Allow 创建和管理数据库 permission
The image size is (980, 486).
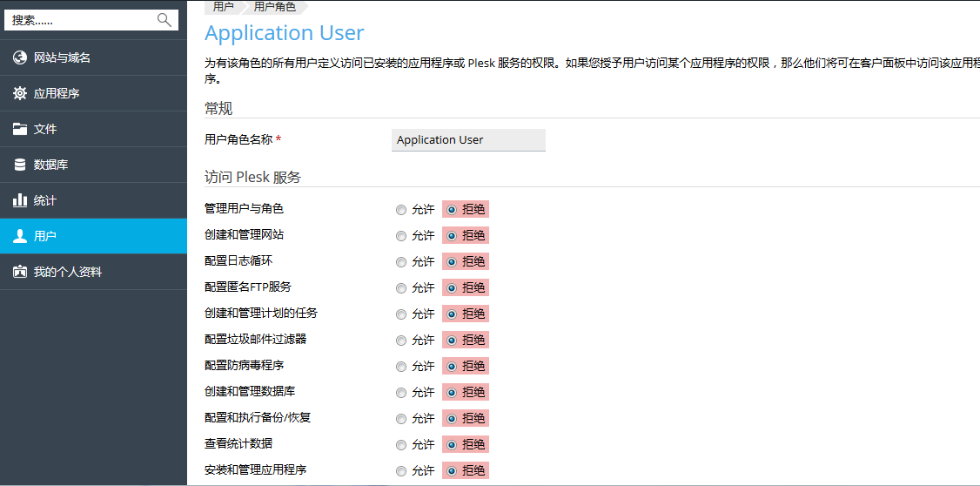click(x=401, y=393)
